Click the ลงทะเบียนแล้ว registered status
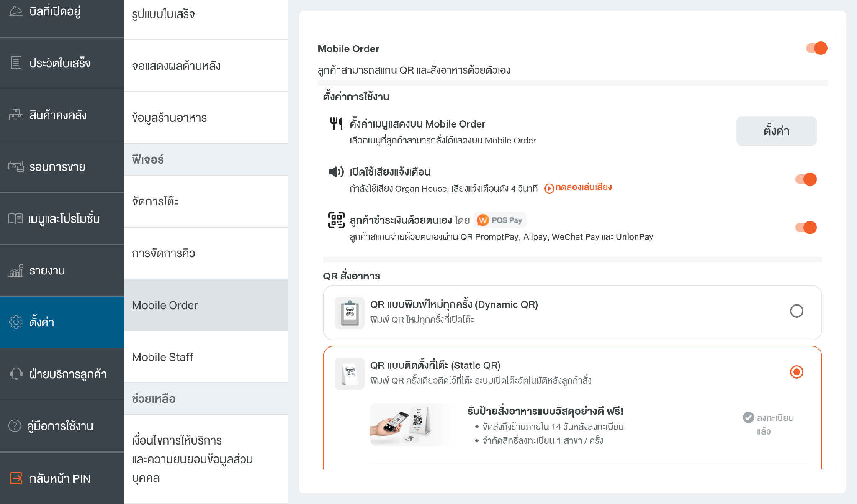 point(768,424)
